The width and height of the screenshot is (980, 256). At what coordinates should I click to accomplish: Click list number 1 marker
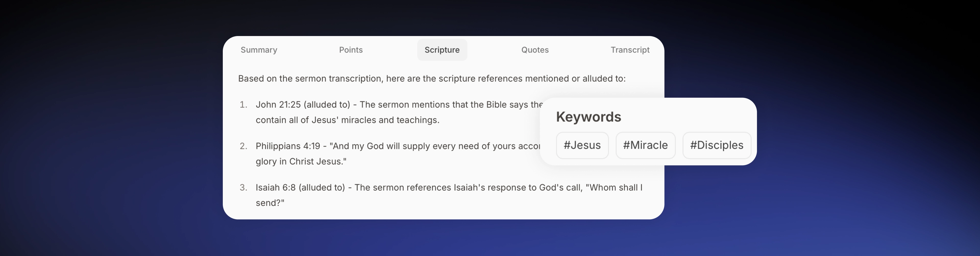pyautogui.click(x=243, y=104)
